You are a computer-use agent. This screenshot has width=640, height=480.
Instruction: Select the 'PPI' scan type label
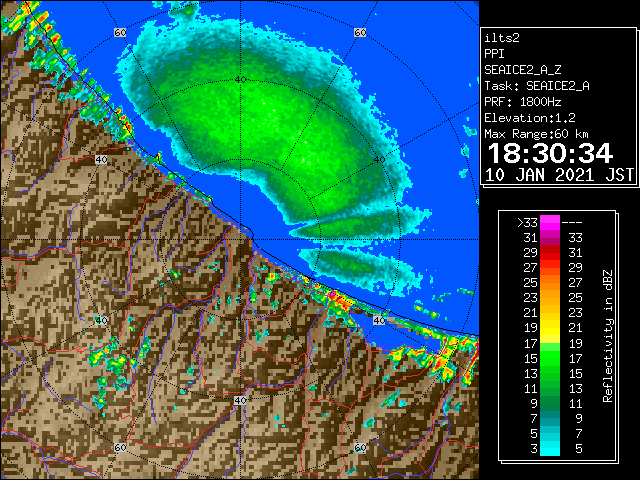(494, 54)
